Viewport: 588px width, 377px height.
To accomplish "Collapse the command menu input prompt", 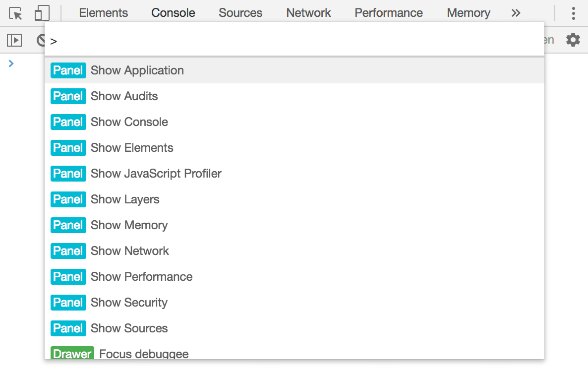I will click(54, 42).
